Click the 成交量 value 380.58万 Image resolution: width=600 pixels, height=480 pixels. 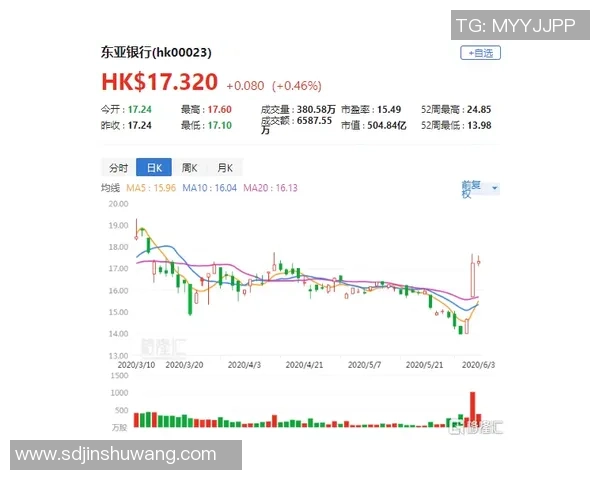[x=316, y=109]
